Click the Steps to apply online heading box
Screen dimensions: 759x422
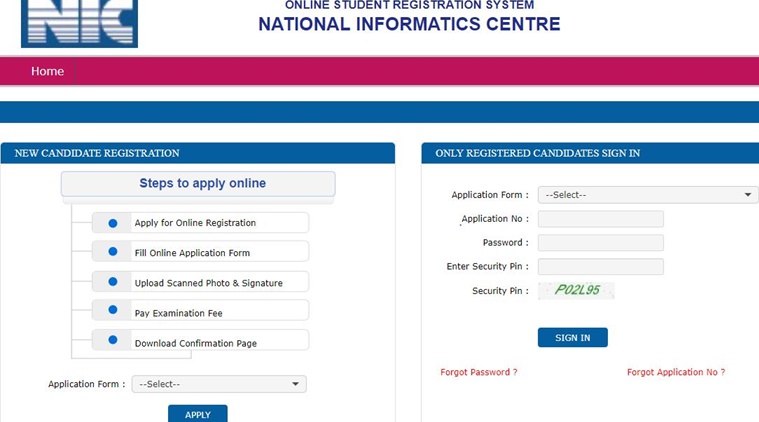click(198, 184)
